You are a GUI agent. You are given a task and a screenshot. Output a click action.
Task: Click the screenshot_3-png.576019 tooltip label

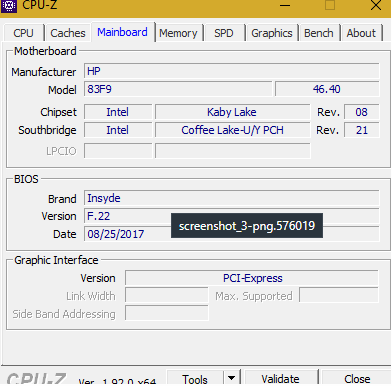click(x=247, y=226)
